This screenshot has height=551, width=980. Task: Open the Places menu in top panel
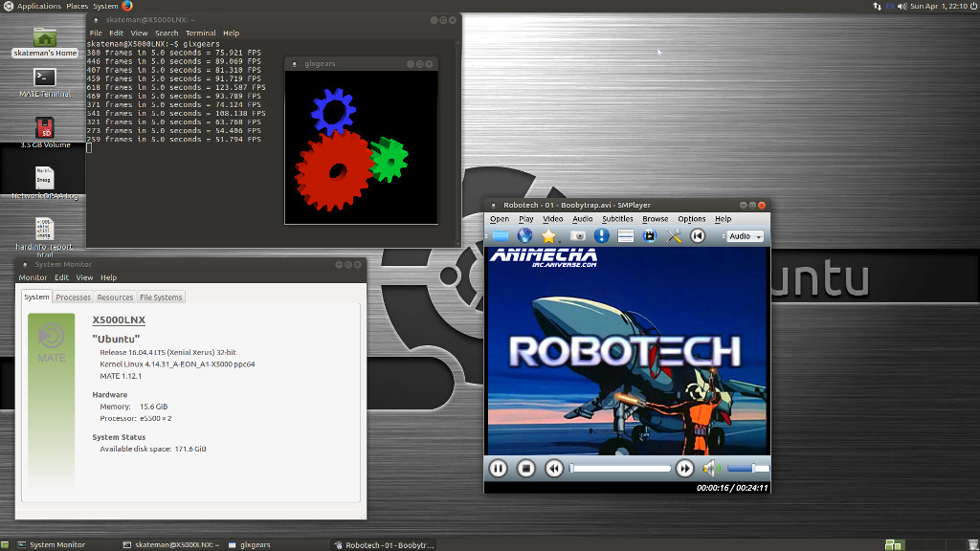pos(77,7)
